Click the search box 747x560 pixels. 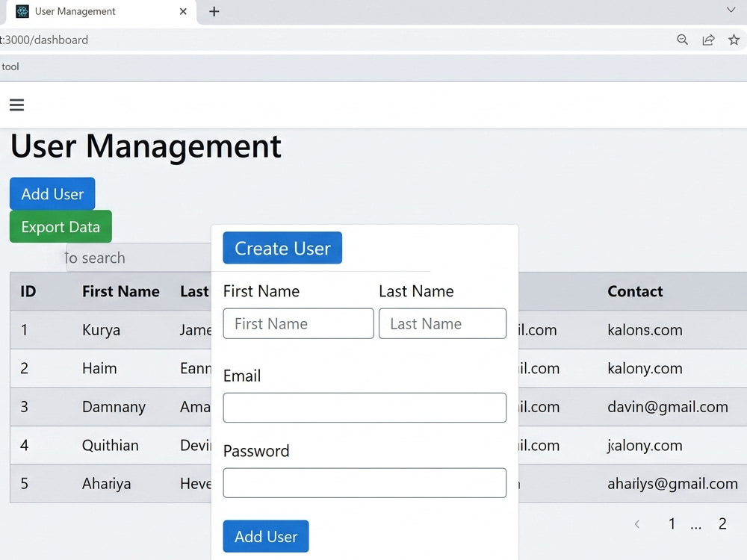coord(139,258)
